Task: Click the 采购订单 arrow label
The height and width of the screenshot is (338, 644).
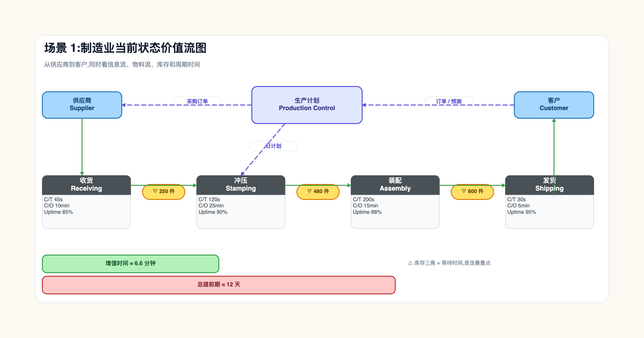Action: (197, 101)
